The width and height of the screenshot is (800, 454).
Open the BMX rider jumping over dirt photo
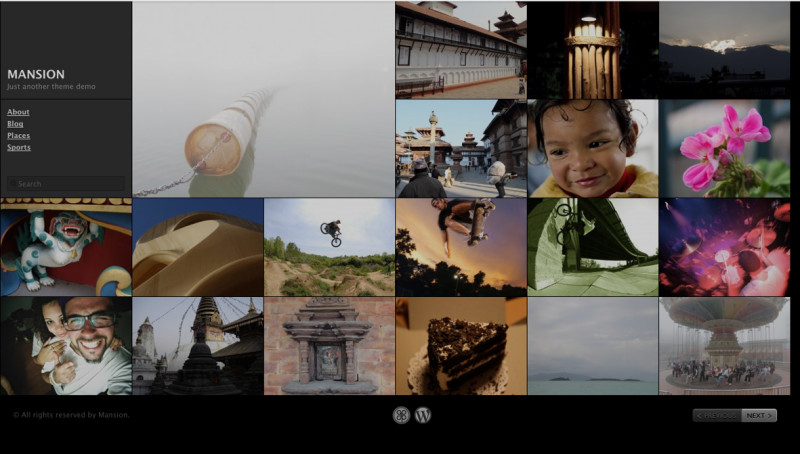[329, 247]
